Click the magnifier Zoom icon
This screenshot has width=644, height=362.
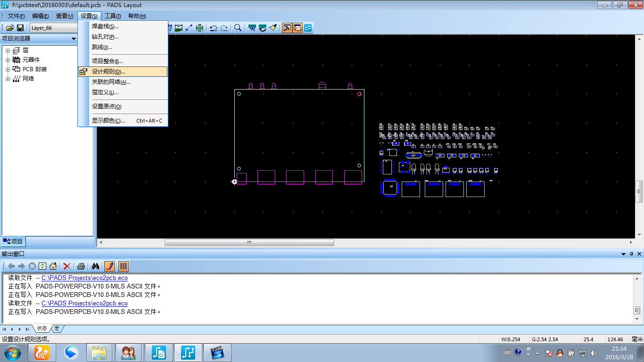point(238,28)
